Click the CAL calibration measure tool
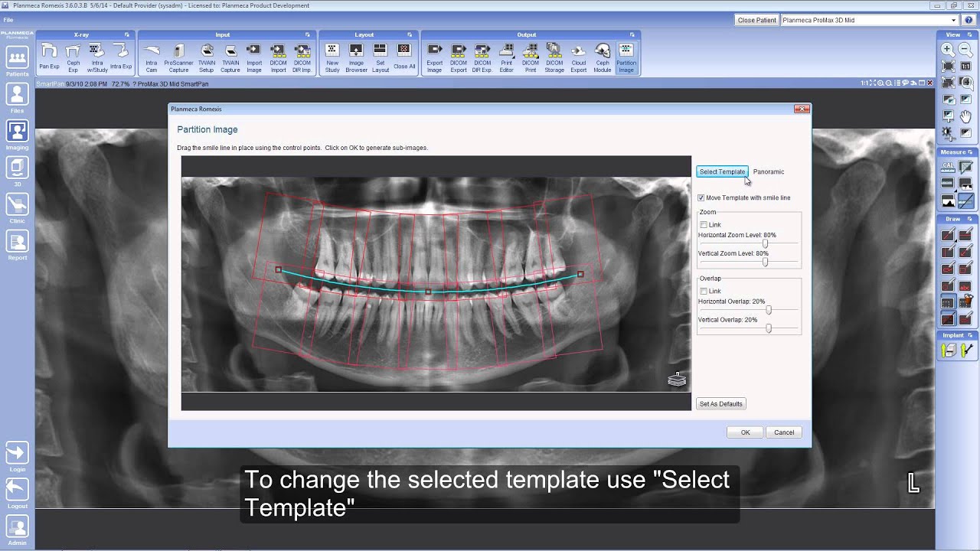Screen dimensions: 980x551 click(x=948, y=167)
